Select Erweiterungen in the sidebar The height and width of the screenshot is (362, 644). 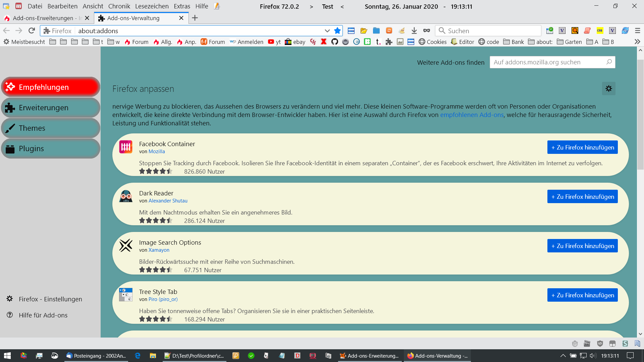[51, 108]
